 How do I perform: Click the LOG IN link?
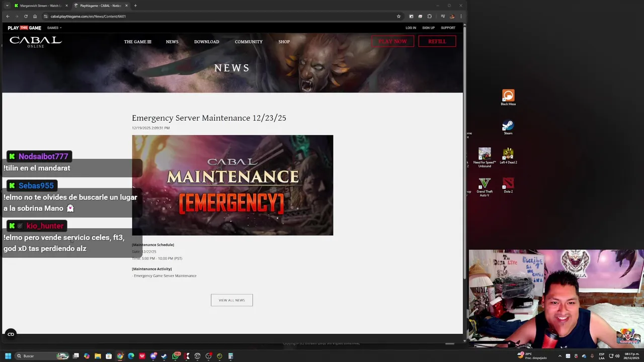click(x=411, y=28)
